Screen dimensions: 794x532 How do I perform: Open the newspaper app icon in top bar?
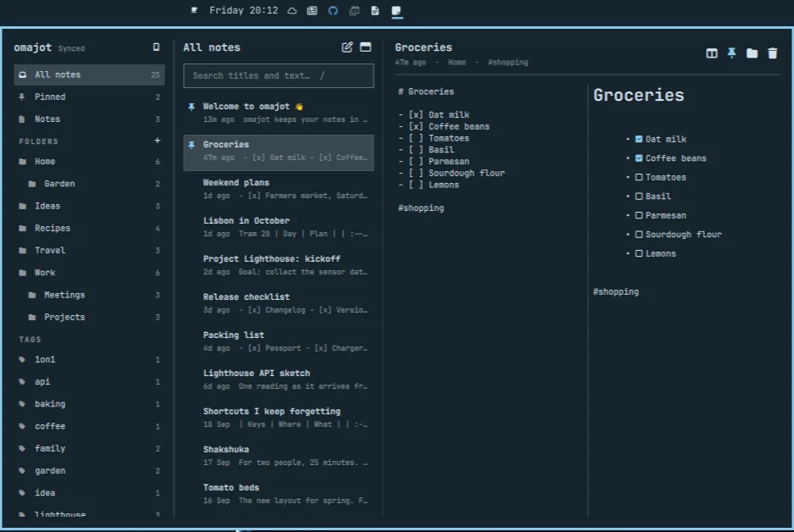[312, 11]
